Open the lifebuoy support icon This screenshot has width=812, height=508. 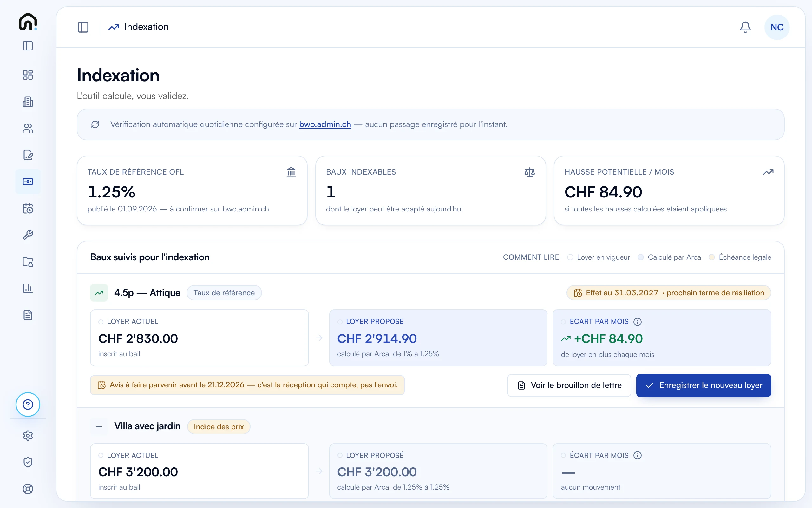point(28,489)
